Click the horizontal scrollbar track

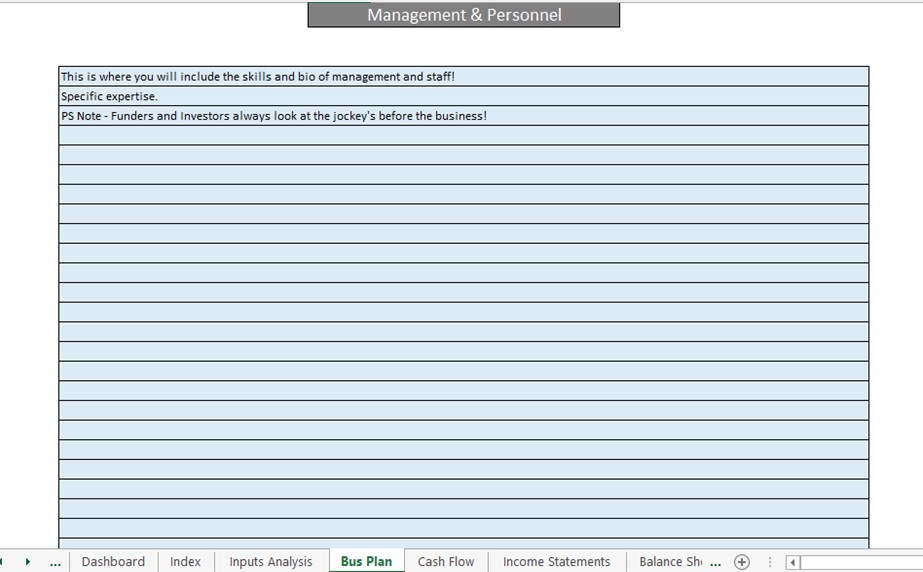point(861,563)
